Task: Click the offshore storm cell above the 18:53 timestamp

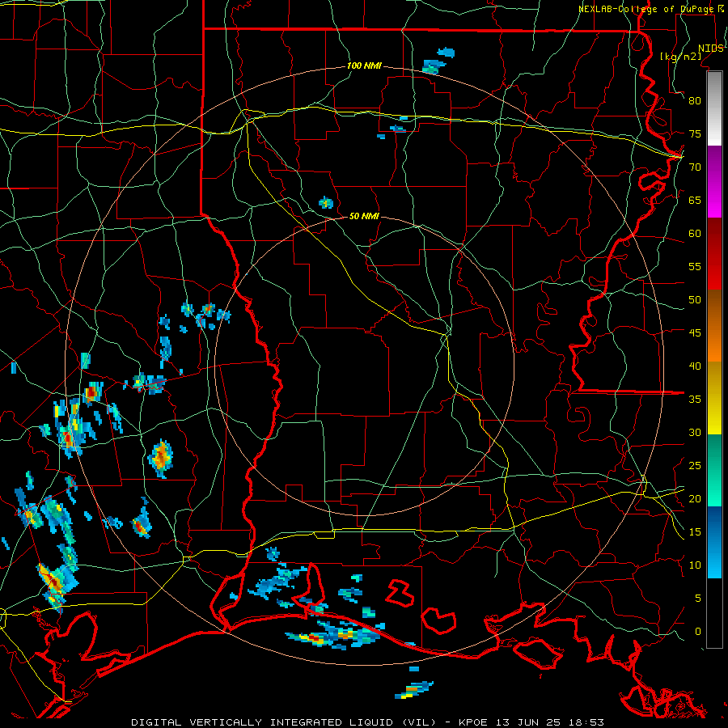Action: click(x=413, y=689)
